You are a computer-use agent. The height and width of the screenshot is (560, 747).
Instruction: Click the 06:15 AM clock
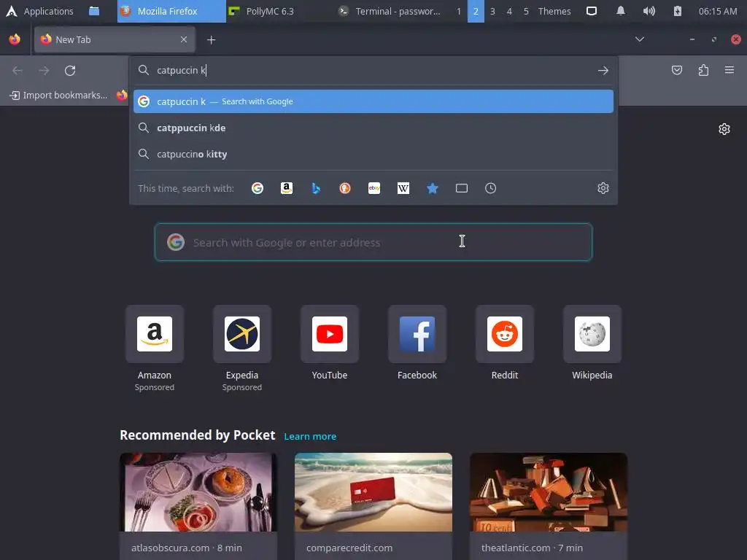coord(718,11)
